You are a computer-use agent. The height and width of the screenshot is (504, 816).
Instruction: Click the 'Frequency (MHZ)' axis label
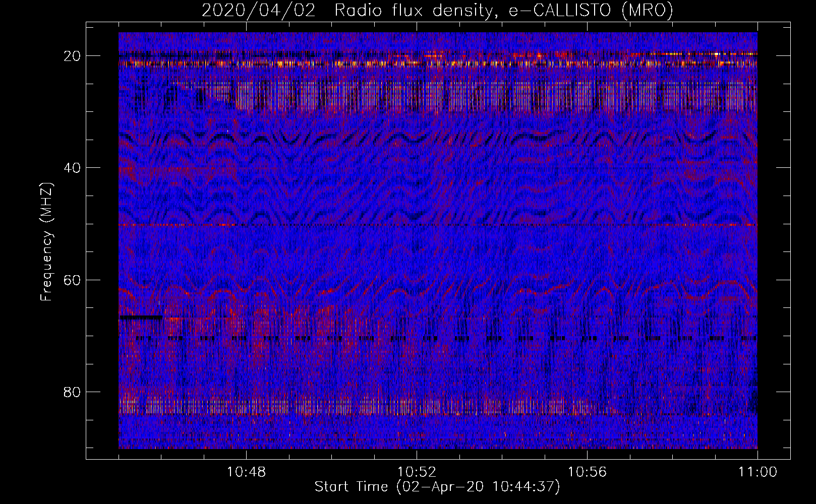click(x=46, y=242)
